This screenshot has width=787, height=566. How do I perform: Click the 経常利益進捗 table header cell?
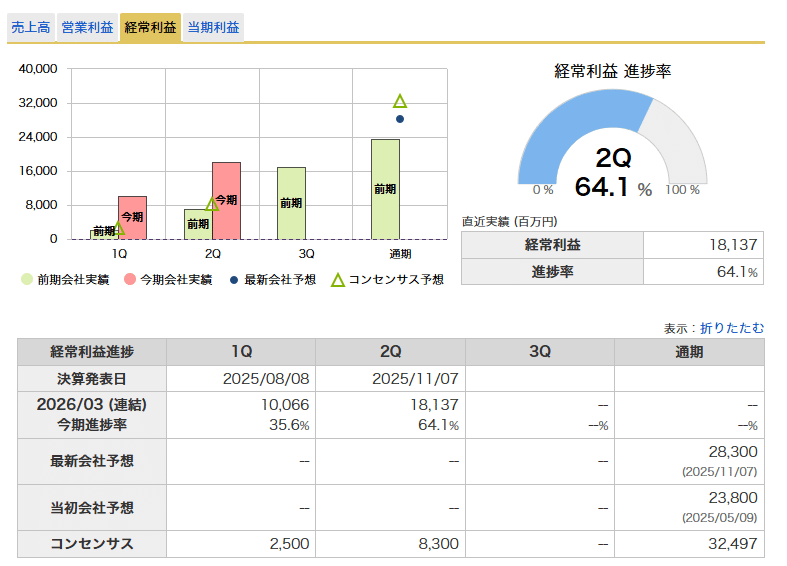click(x=92, y=352)
